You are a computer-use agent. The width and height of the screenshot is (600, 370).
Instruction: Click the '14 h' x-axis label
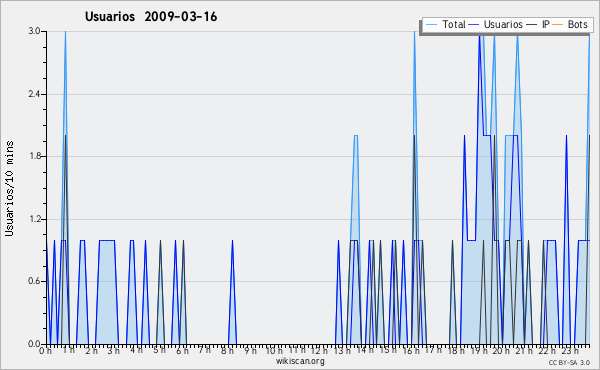click(x=364, y=350)
